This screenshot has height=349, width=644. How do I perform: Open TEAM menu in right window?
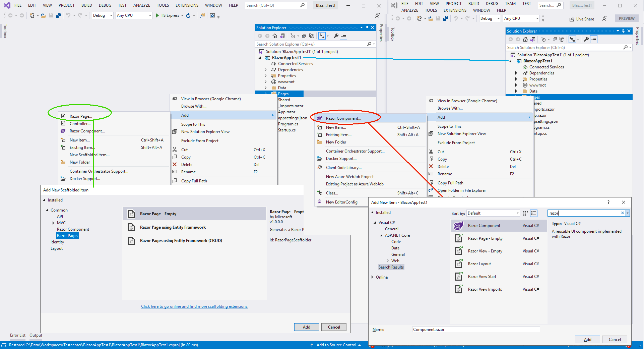pyautogui.click(x=510, y=3)
